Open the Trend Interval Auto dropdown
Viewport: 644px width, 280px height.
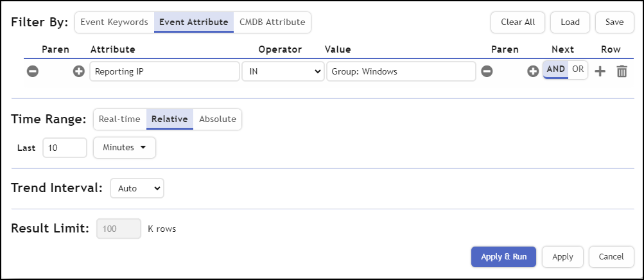click(x=137, y=188)
